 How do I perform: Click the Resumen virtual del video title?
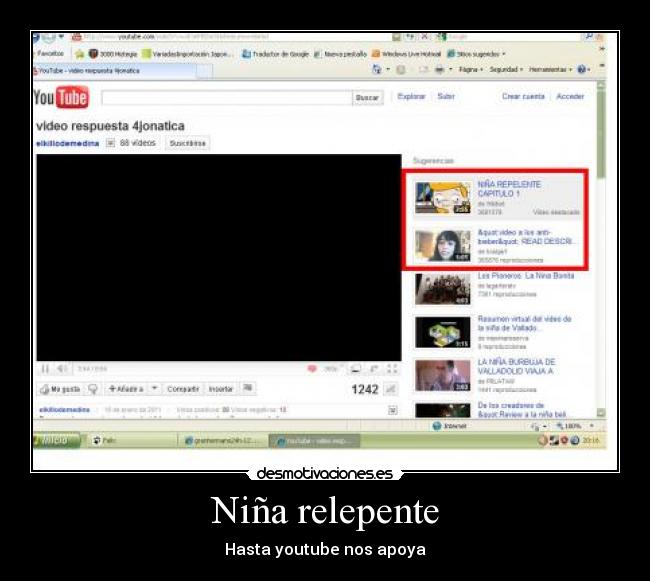point(524,323)
